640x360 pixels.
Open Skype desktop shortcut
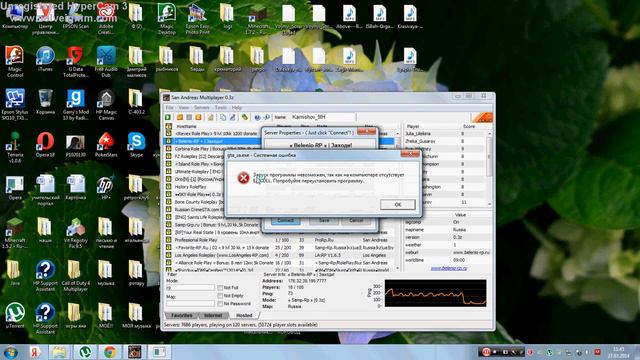pos(136,145)
